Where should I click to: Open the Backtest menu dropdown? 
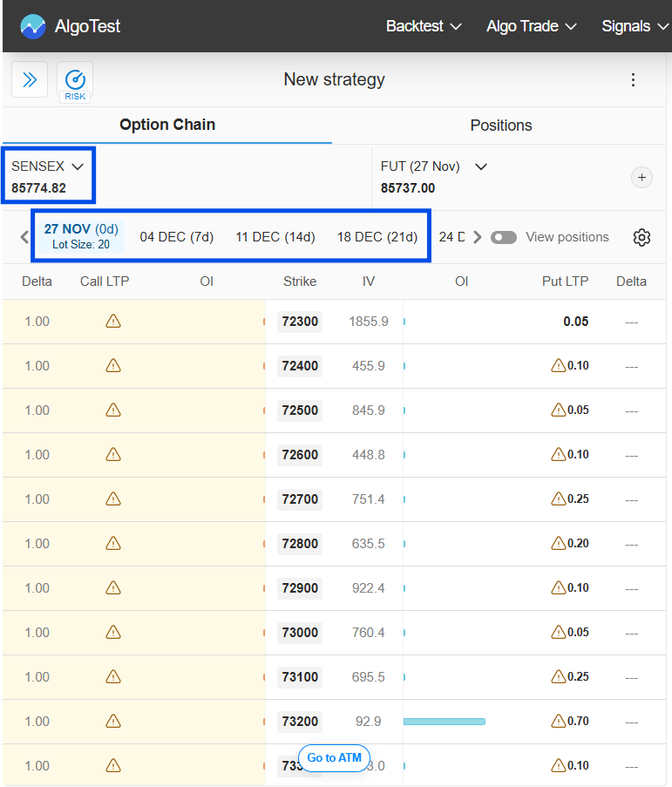pos(424,26)
